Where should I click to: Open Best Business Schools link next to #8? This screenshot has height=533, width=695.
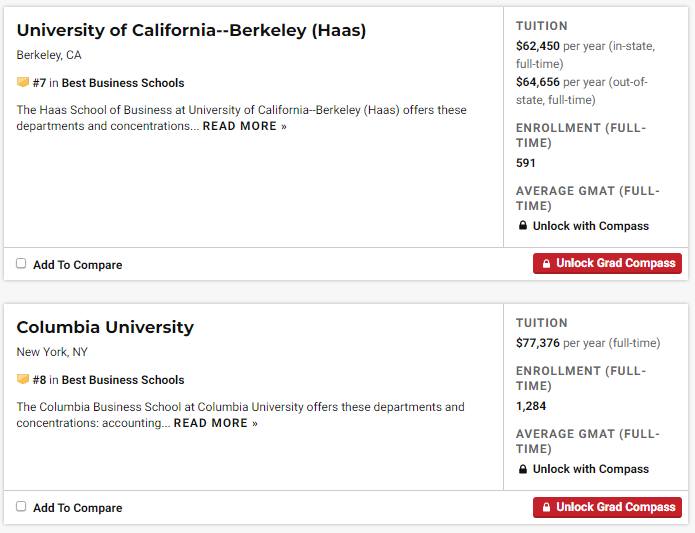(x=123, y=380)
